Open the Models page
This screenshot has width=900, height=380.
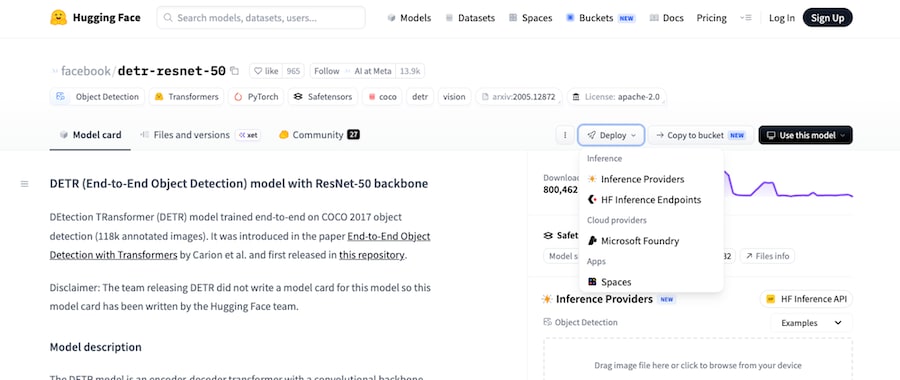[x=409, y=18]
